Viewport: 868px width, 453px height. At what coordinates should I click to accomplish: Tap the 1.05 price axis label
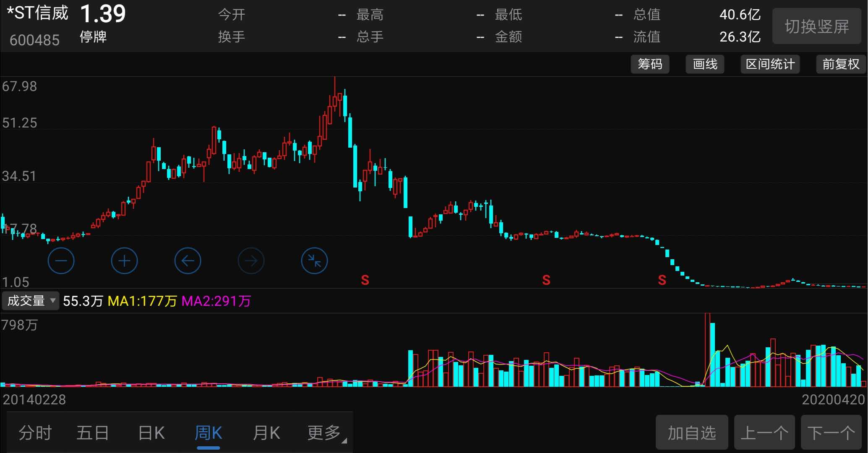pyautogui.click(x=16, y=282)
